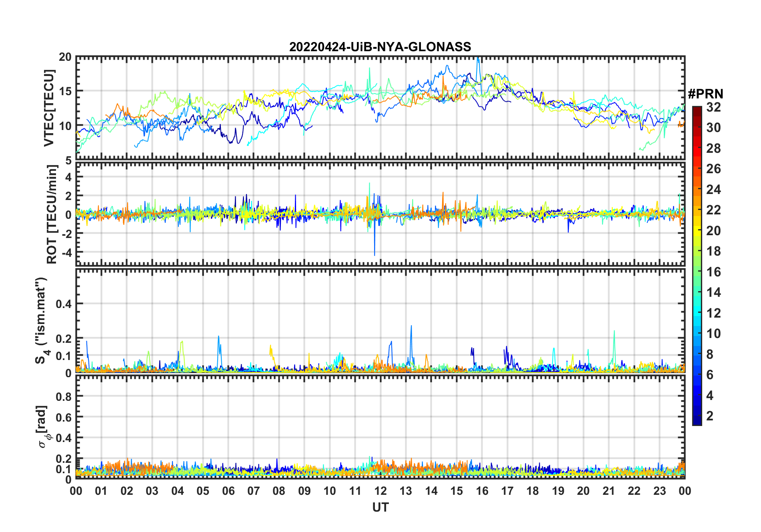The height and width of the screenshot is (532, 761).
Task: Select the "UT" x-axis label
Action: [380, 507]
